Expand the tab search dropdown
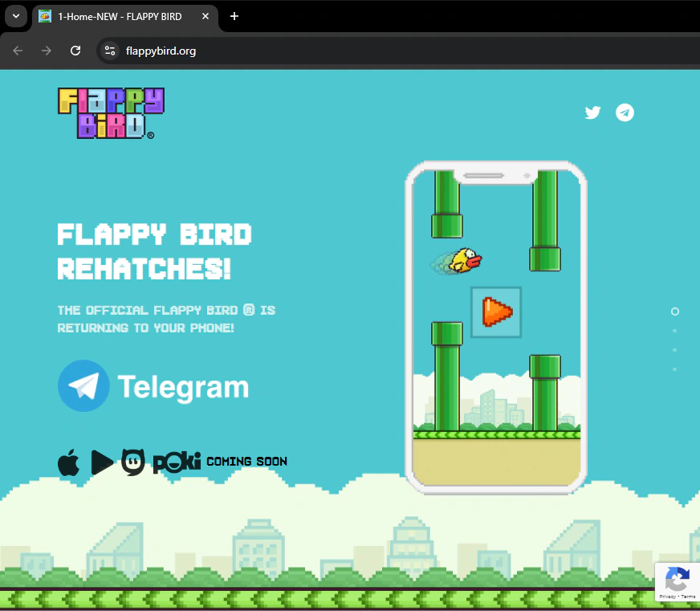Image resolution: width=700 pixels, height=611 pixels. pos(16,17)
